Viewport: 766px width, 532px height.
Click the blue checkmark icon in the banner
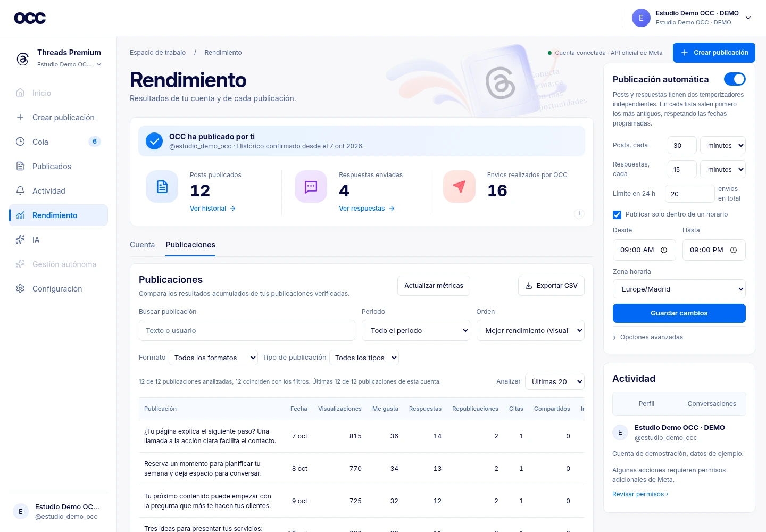click(x=154, y=141)
